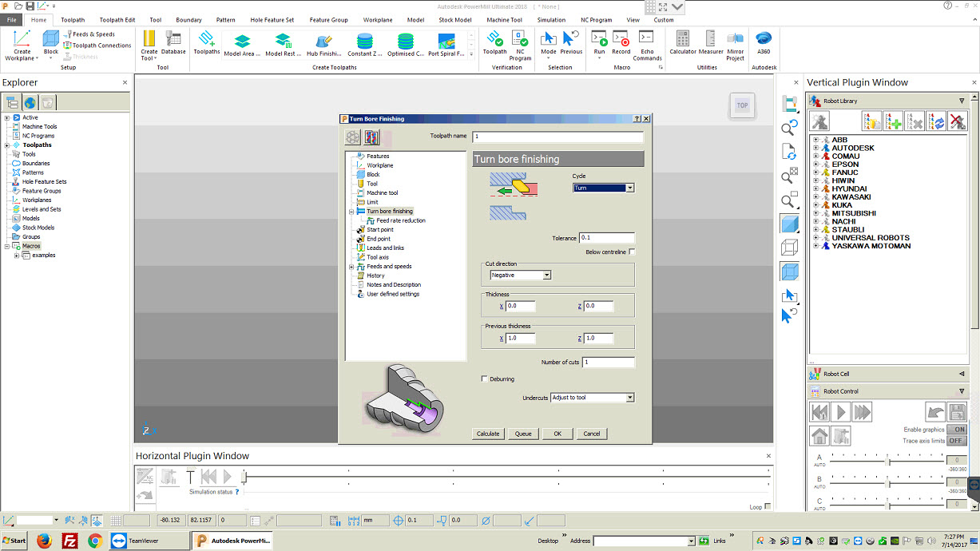Click the Run macro icon
The height and width of the screenshot is (551, 980).
tap(599, 43)
